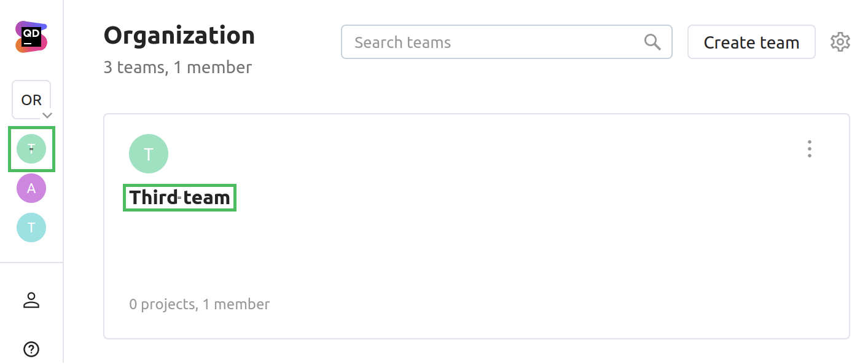Select the purple A team avatar
Viewport: 868px width, 364px height.
31,188
